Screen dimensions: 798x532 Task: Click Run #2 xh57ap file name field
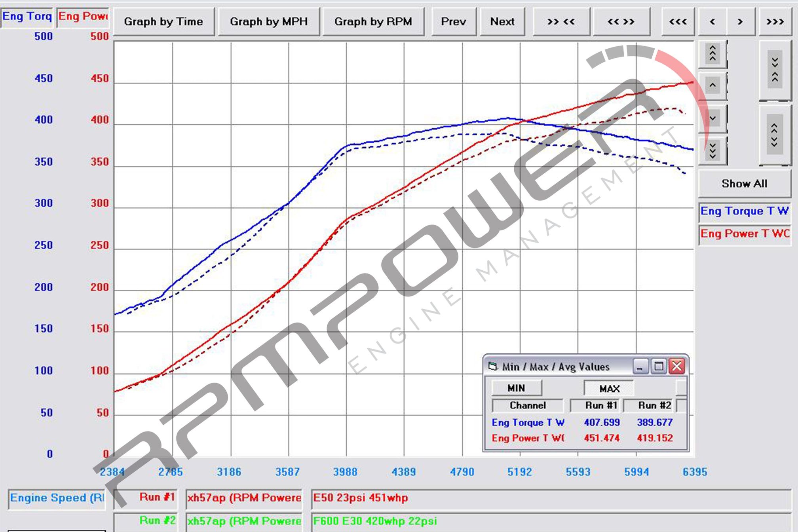pos(244,522)
